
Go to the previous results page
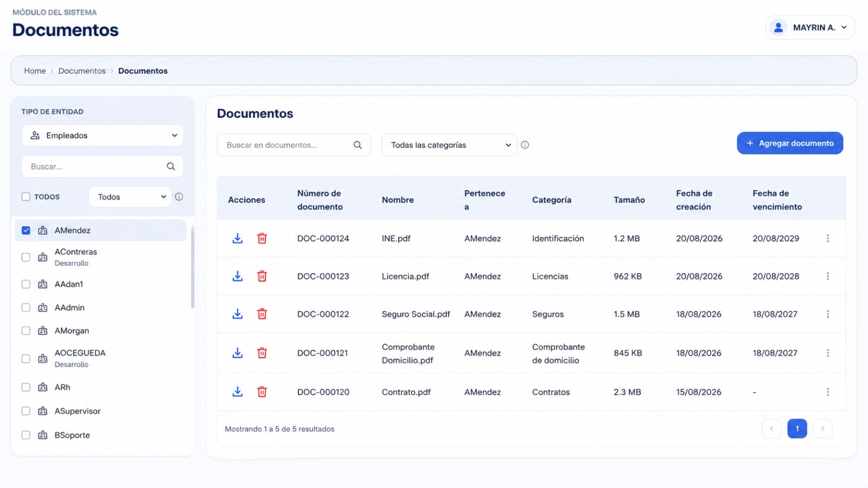771,428
